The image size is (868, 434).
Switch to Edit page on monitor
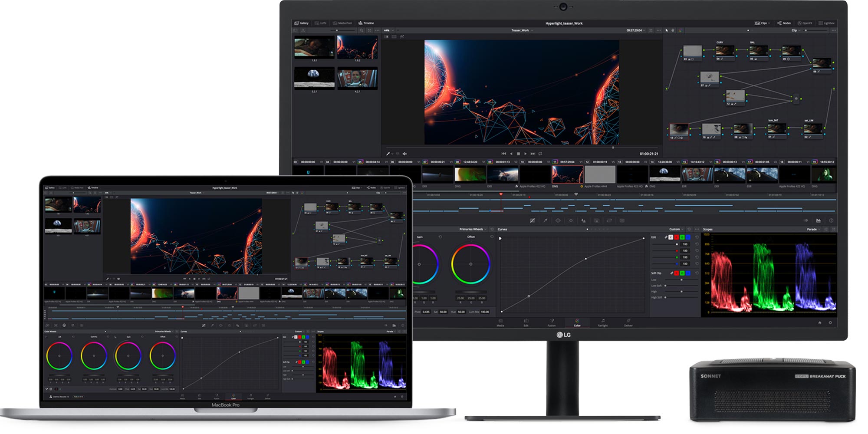(x=526, y=323)
